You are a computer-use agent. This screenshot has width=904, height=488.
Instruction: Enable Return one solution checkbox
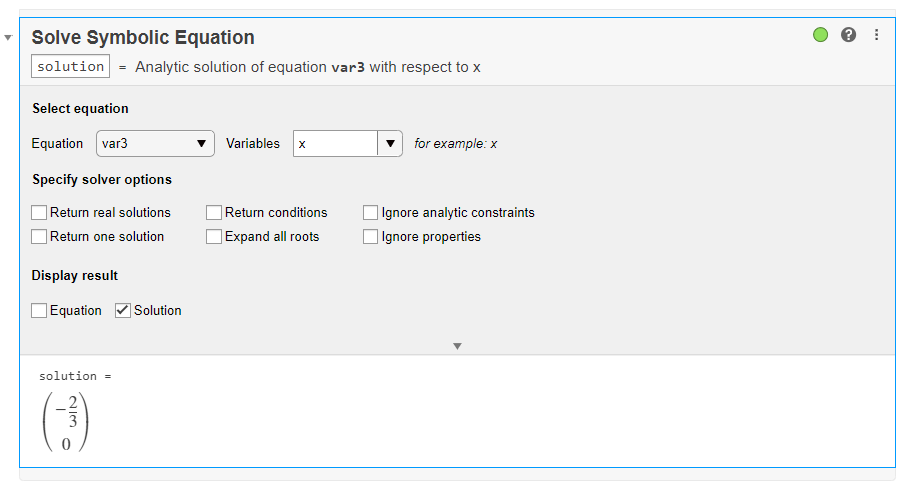click(39, 237)
